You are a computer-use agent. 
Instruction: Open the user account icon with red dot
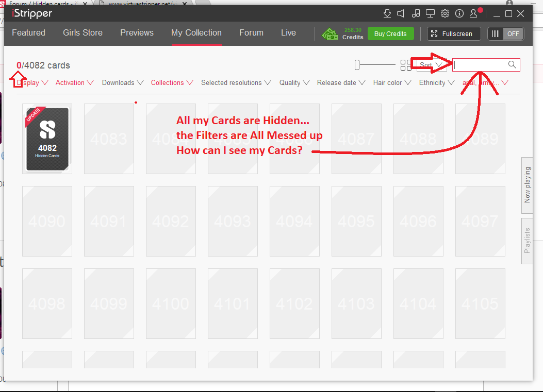pyautogui.click(x=474, y=13)
